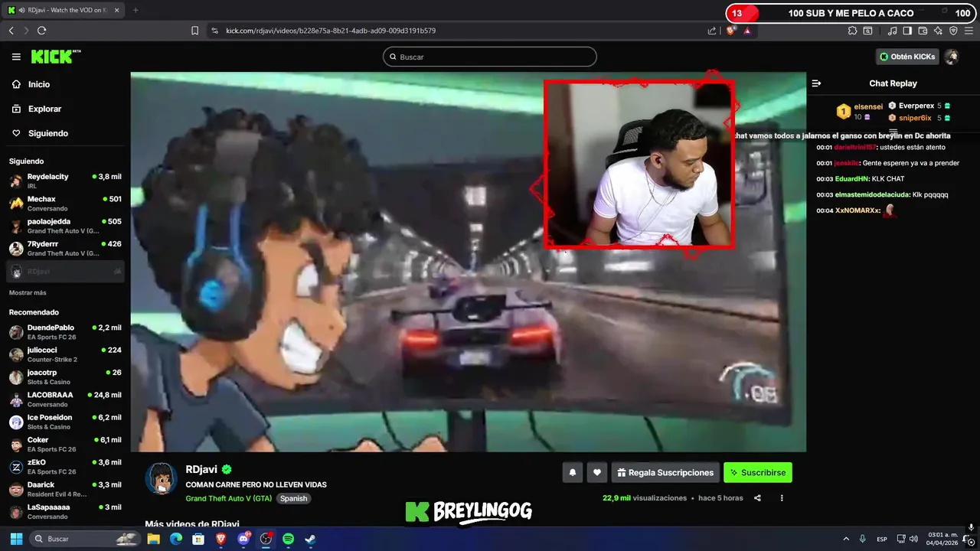Reload the page with the refresh icon
The height and width of the screenshot is (551, 980).
pos(41,31)
